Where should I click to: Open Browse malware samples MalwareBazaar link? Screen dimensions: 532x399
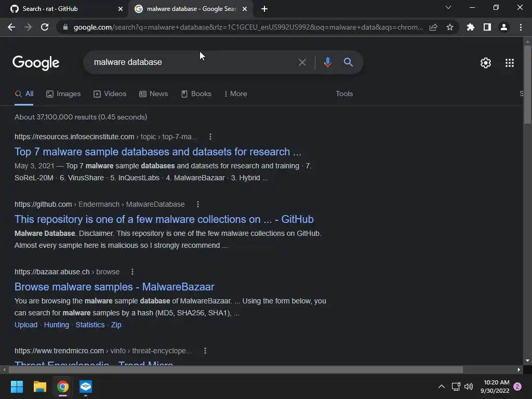coord(114,287)
